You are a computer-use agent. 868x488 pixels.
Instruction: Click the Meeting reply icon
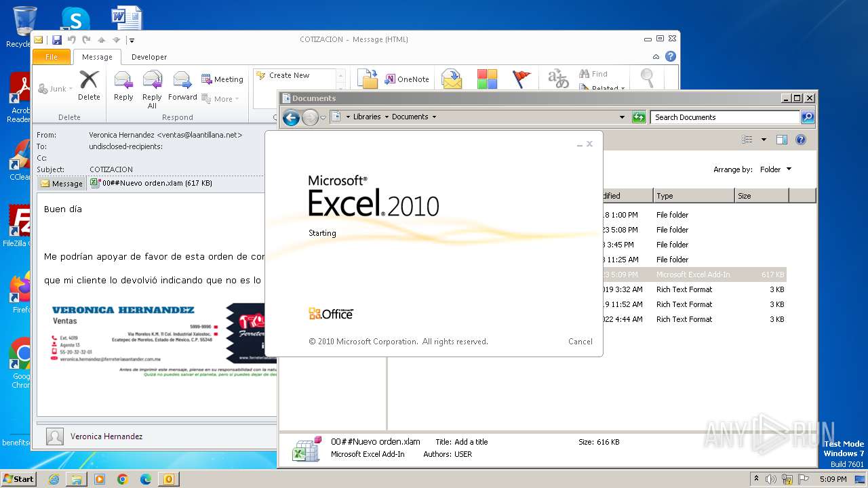pos(222,79)
